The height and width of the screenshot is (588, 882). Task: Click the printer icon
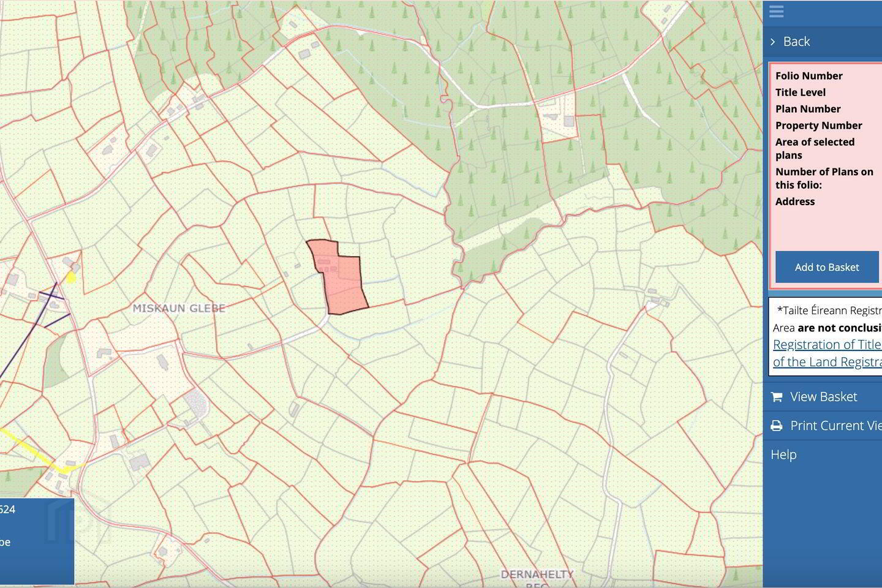tap(777, 426)
